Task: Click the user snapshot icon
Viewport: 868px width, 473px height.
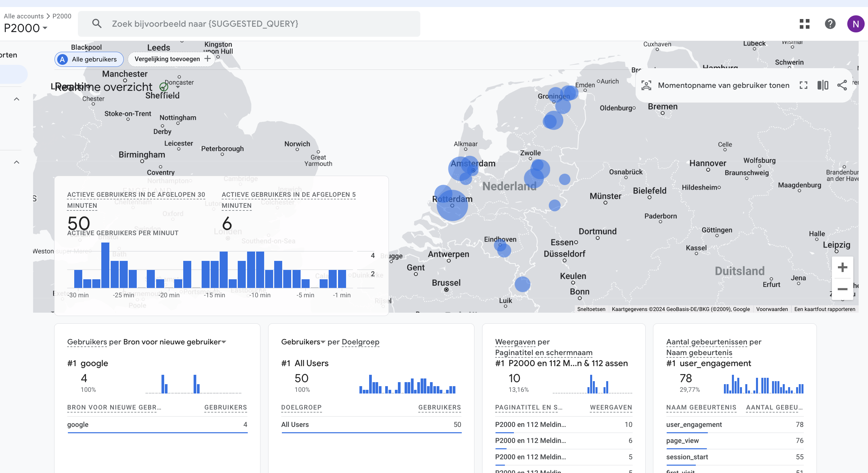Action: 646,85
